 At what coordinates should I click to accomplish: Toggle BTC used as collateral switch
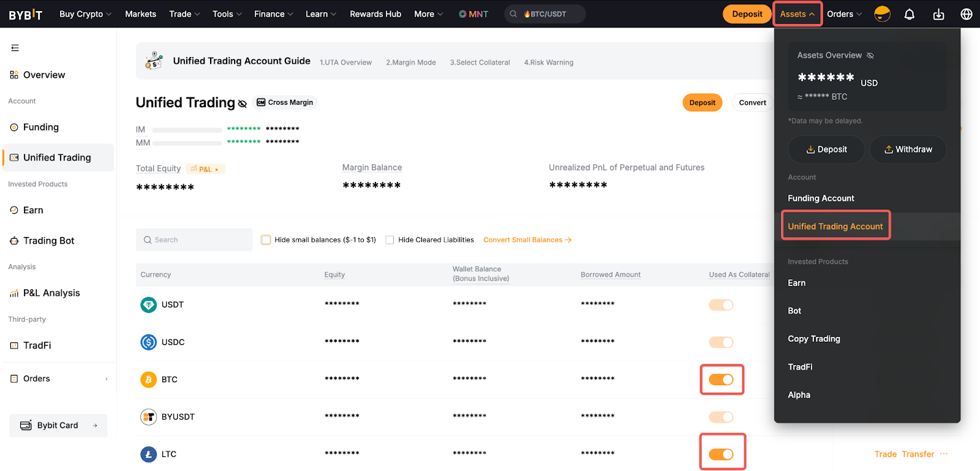[721, 380]
